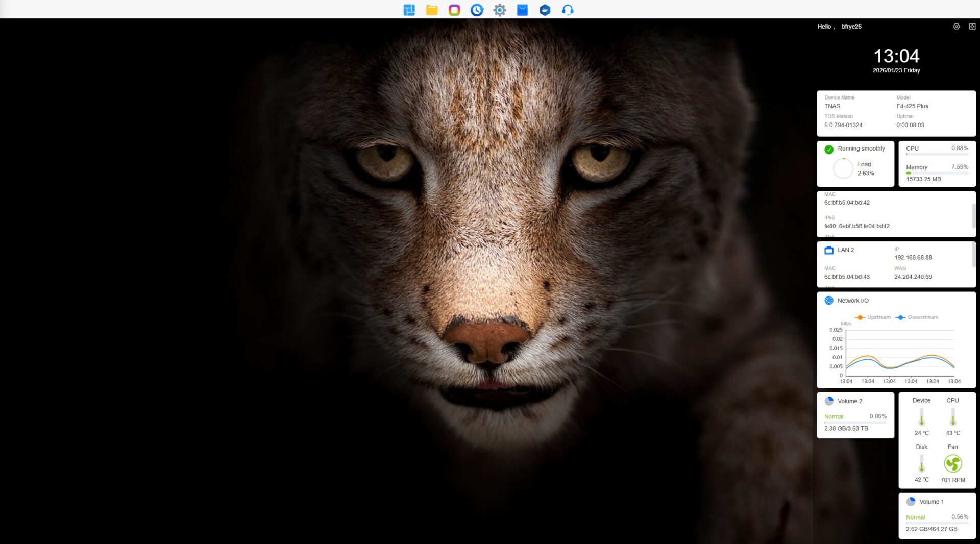Click WAN address 24.204.240.69

pos(913,277)
